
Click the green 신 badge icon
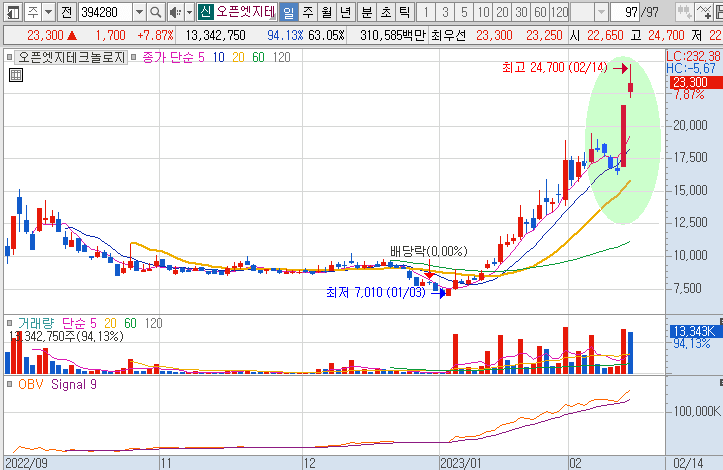coord(205,12)
